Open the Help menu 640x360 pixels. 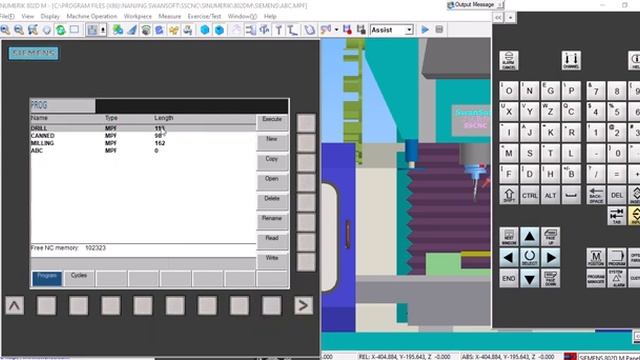tap(270, 16)
